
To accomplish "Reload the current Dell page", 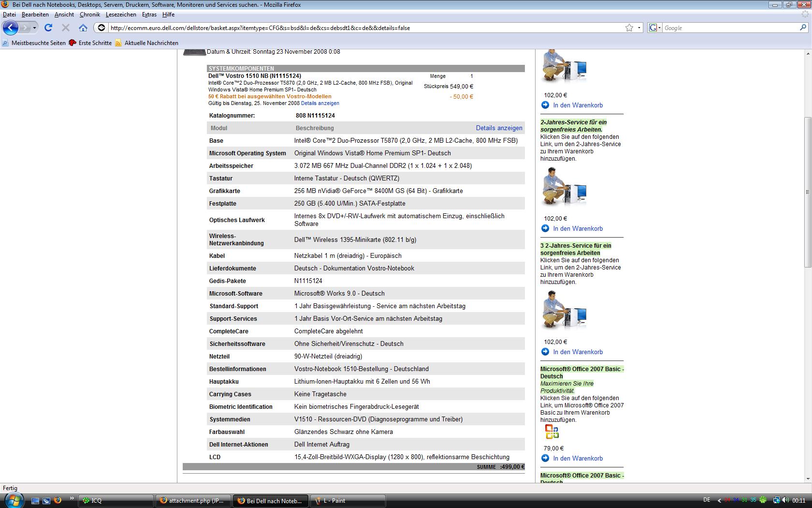I will 48,28.
